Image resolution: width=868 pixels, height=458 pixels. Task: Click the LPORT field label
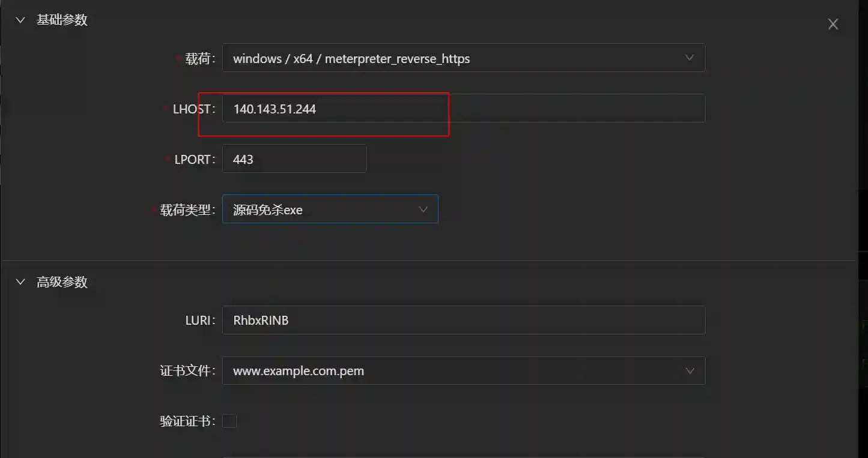click(x=194, y=160)
